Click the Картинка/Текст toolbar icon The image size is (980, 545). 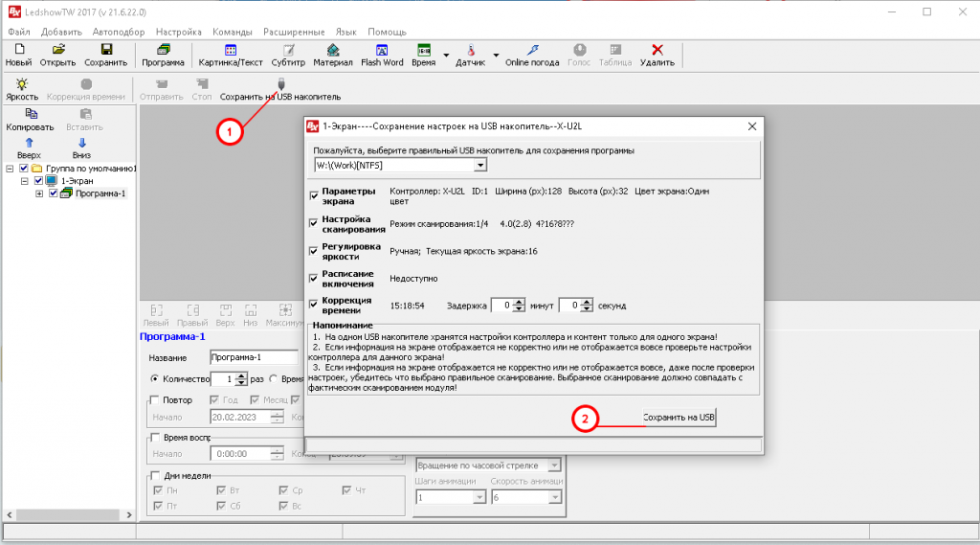pos(230,50)
